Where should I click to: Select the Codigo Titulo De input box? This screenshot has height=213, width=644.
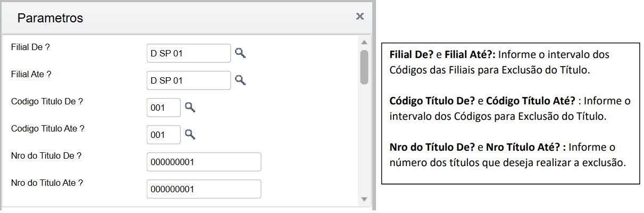click(164, 108)
